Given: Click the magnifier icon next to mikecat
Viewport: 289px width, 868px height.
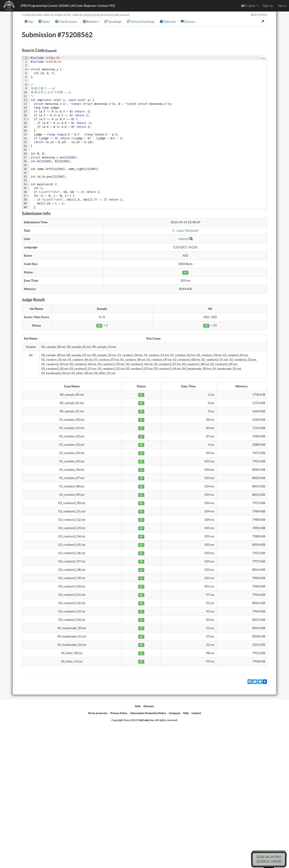Looking at the screenshot, I should (x=191, y=239).
